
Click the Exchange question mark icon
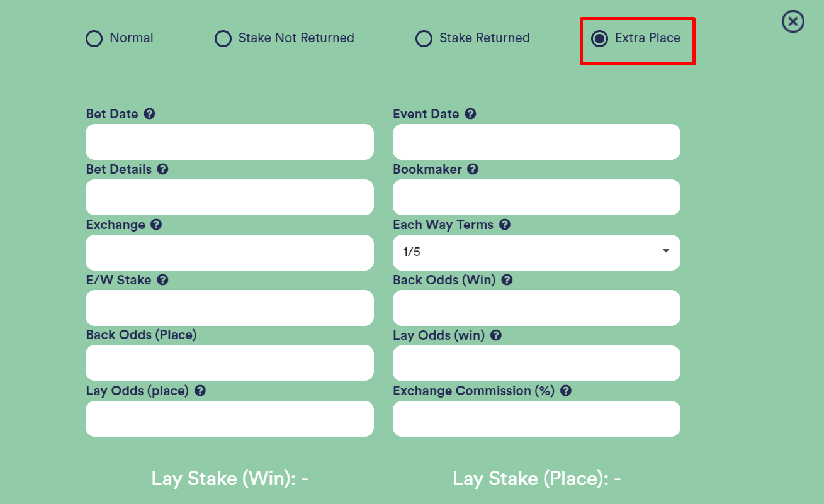[x=156, y=225]
